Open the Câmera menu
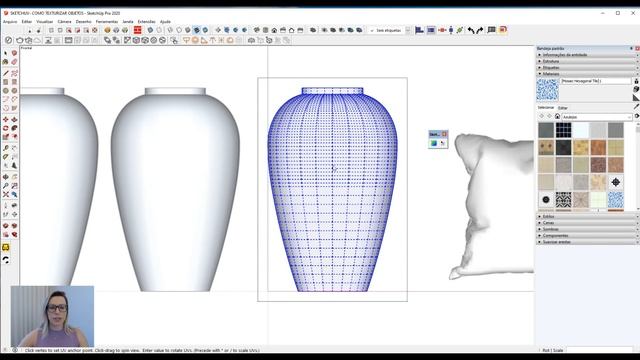 tap(64, 22)
